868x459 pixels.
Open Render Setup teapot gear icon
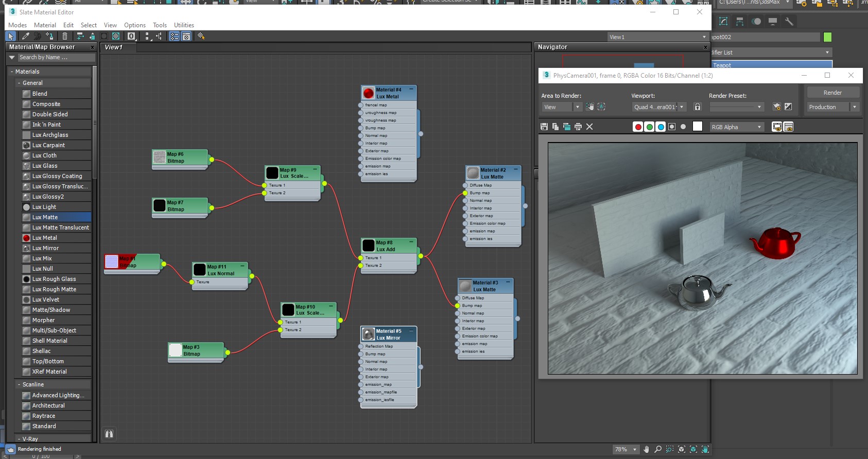click(777, 107)
